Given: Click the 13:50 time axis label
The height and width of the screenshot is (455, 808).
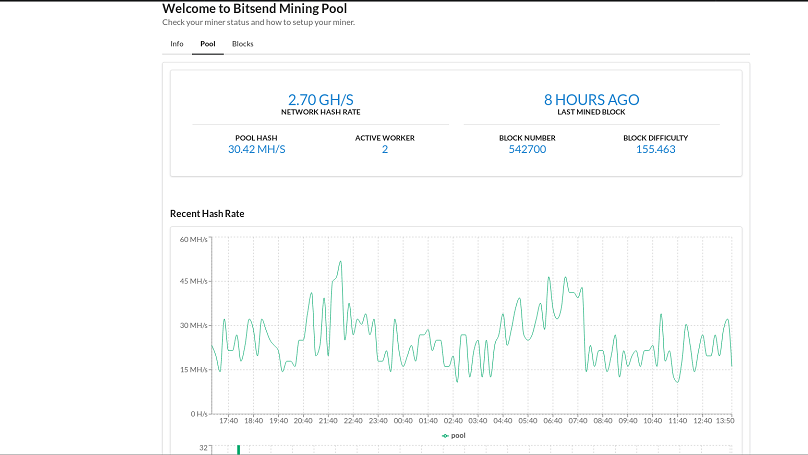Looking at the screenshot, I should (x=725, y=421).
